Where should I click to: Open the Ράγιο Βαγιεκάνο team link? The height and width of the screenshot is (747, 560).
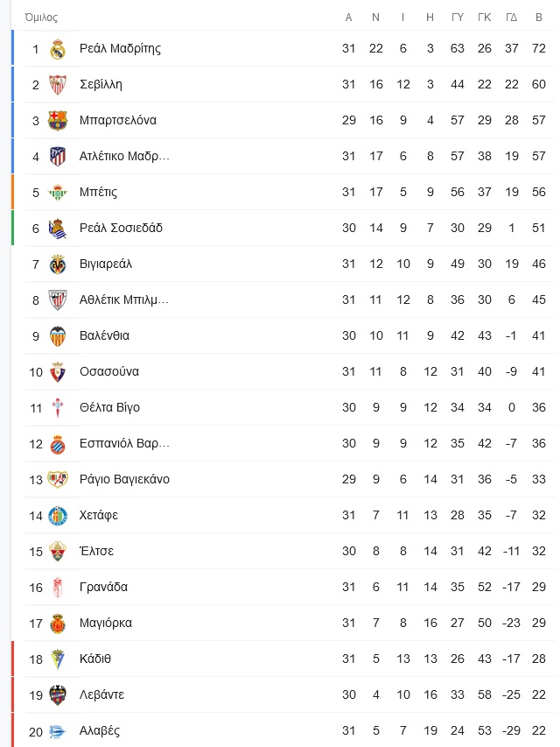click(124, 479)
